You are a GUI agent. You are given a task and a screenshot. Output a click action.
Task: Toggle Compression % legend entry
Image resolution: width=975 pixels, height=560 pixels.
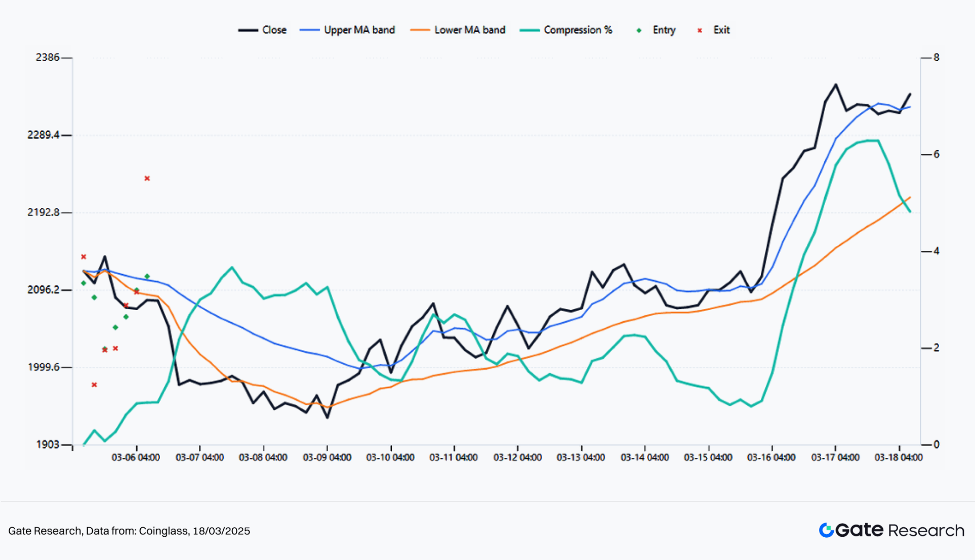coord(578,30)
